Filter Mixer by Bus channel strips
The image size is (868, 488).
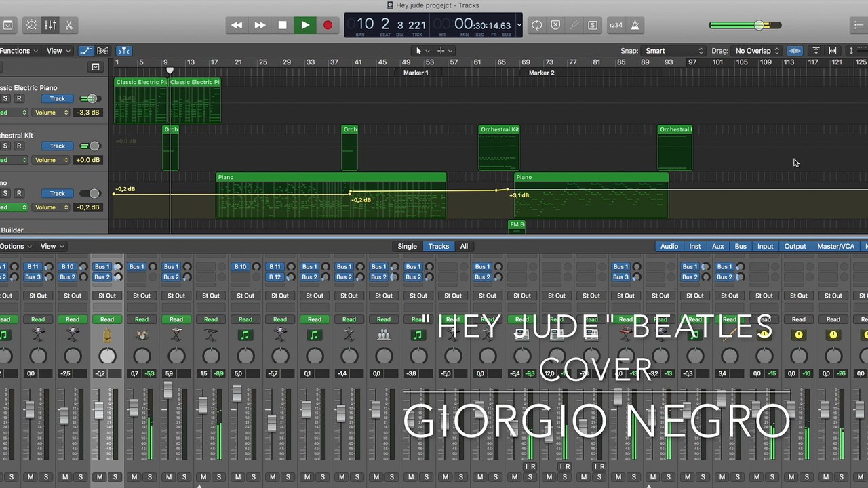741,247
